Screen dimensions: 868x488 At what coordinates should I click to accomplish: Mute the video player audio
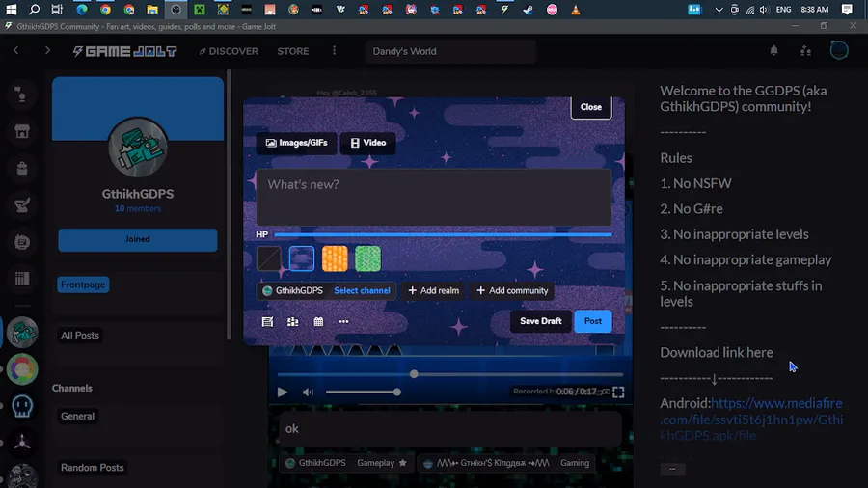click(308, 393)
